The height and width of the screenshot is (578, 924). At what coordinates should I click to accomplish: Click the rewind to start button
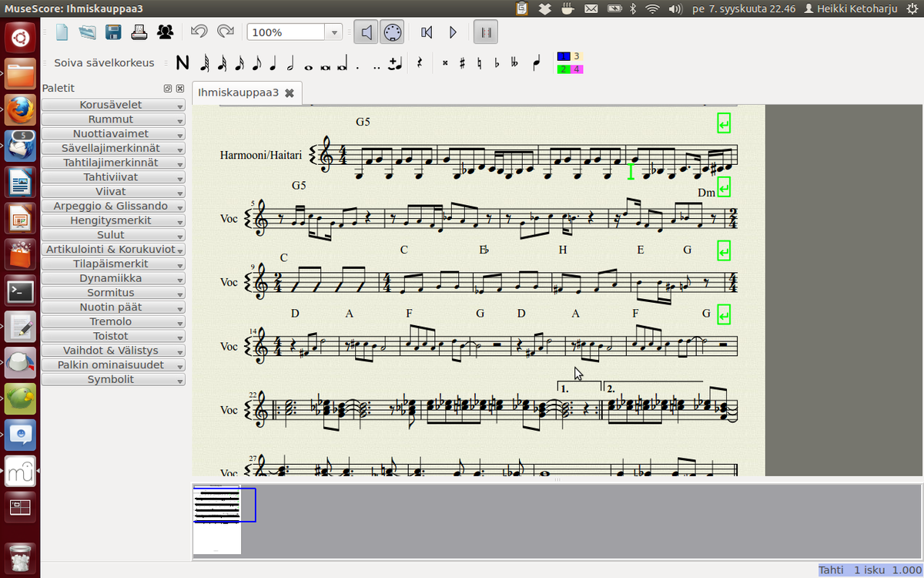[427, 32]
